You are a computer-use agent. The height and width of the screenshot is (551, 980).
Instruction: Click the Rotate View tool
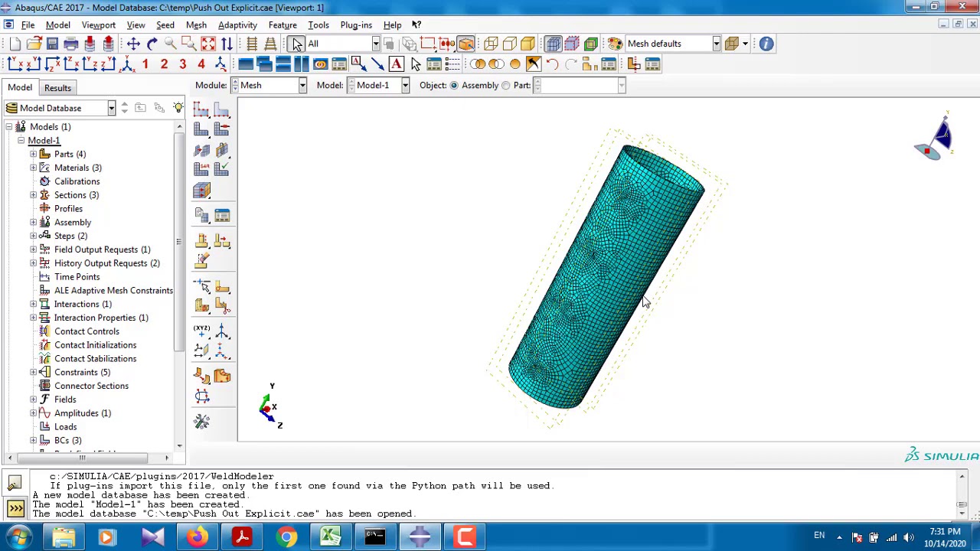tap(152, 44)
